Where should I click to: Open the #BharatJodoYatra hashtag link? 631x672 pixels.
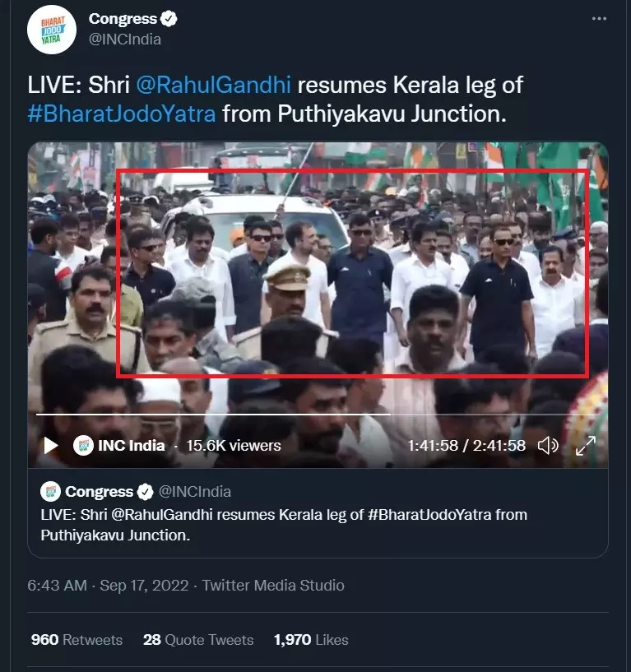tap(122, 114)
